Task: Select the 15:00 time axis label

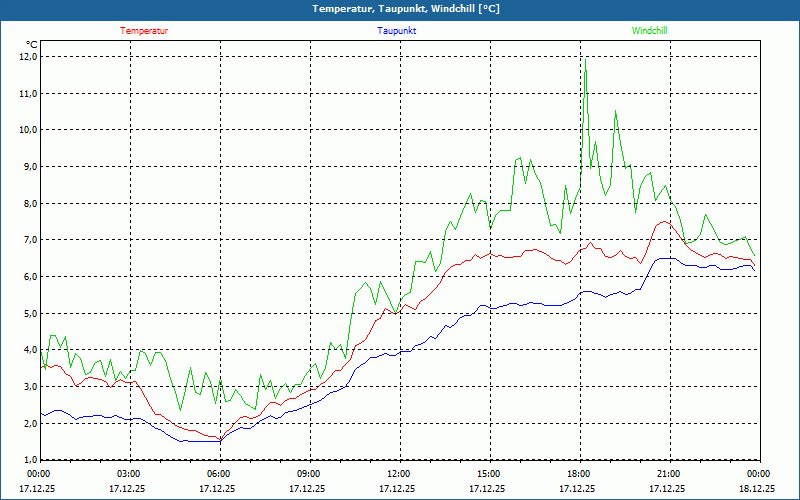Action: click(488, 474)
